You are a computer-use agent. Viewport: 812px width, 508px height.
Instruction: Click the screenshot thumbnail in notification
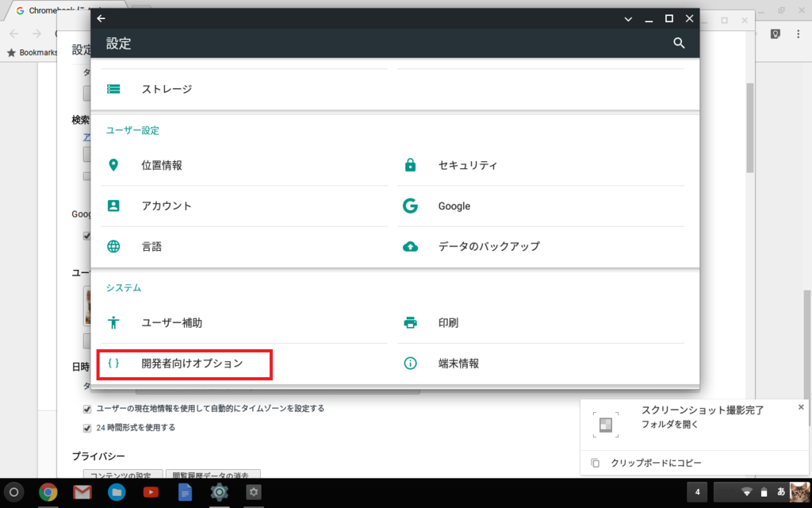[605, 425]
